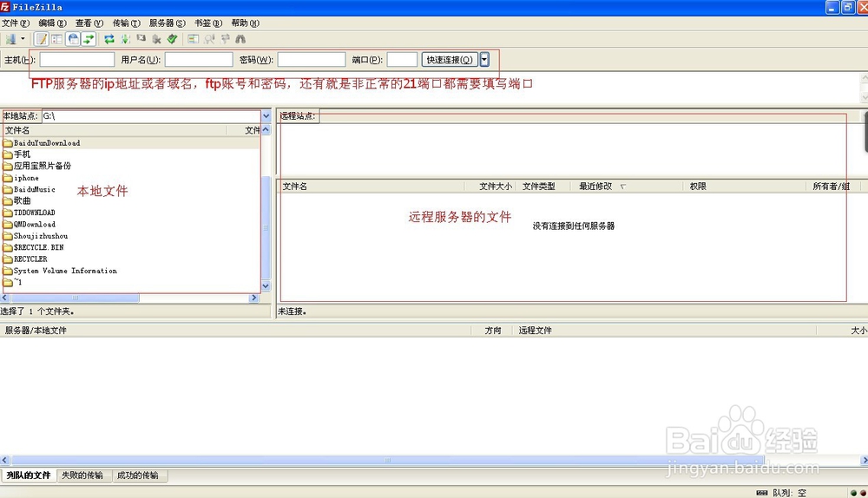Focus the 用户名 username input field
Viewport: 868px width, 498px height.
pyautogui.click(x=199, y=60)
